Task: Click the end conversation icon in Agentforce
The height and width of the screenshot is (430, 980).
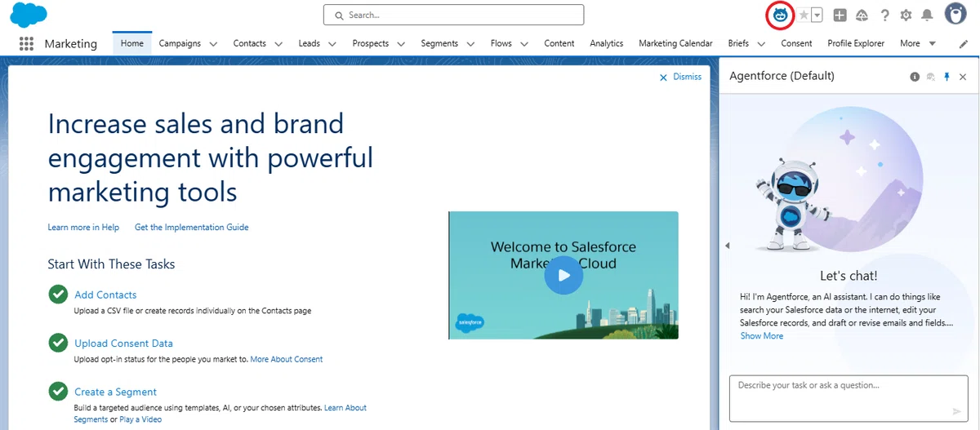Action: pyautogui.click(x=930, y=77)
